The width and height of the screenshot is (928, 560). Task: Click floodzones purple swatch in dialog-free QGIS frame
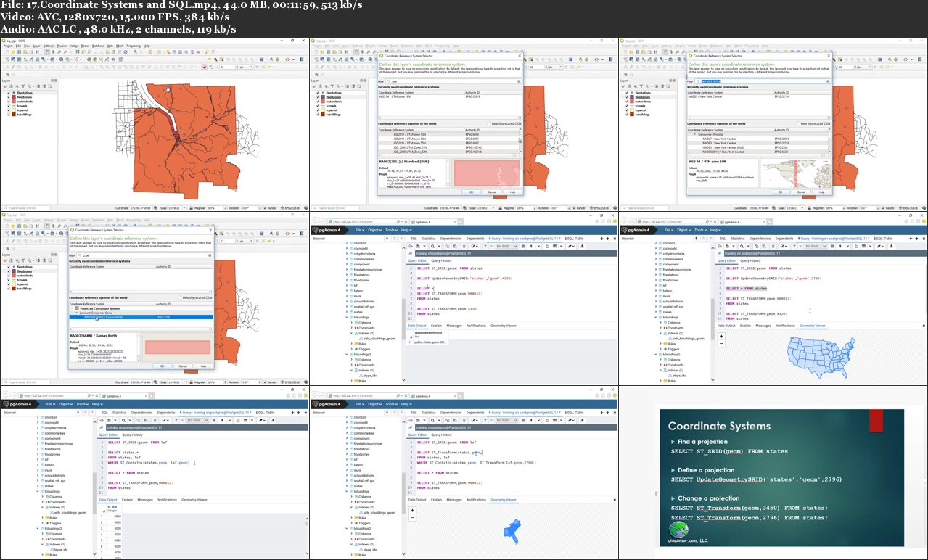pyautogui.click(x=14, y=97)
